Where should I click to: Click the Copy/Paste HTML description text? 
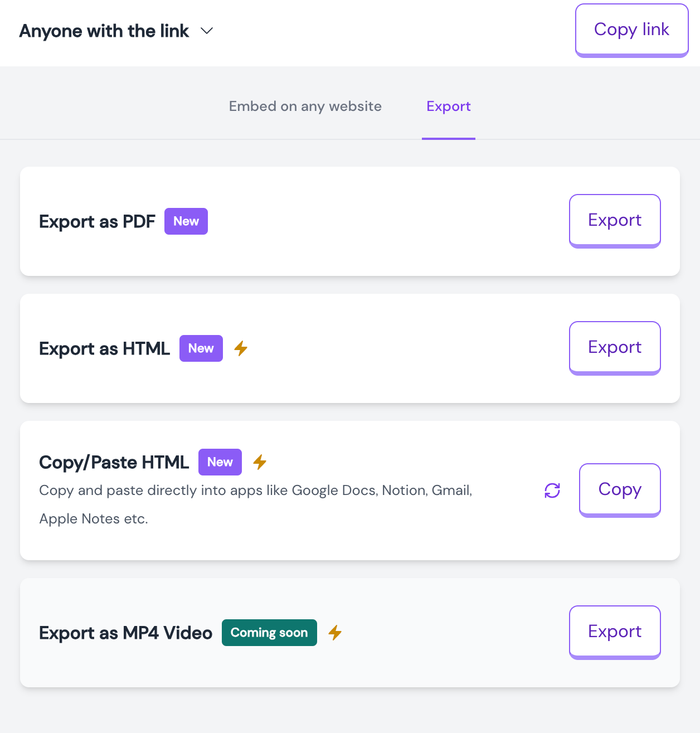coord(256,504)
